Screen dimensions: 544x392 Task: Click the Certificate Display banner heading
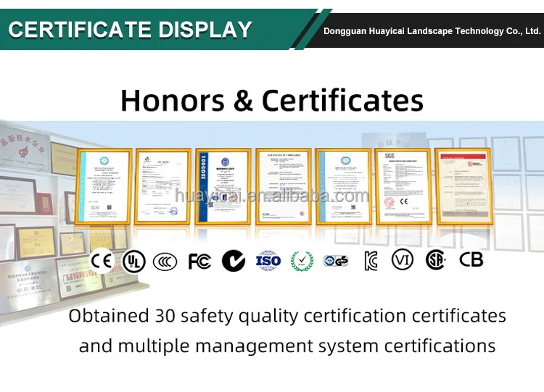(x=131, y=30)
